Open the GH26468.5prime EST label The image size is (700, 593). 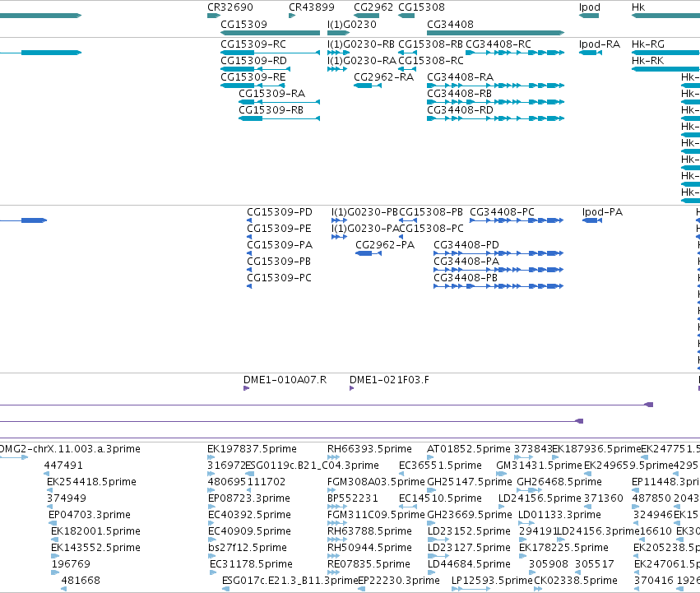[x=559, y=482]
